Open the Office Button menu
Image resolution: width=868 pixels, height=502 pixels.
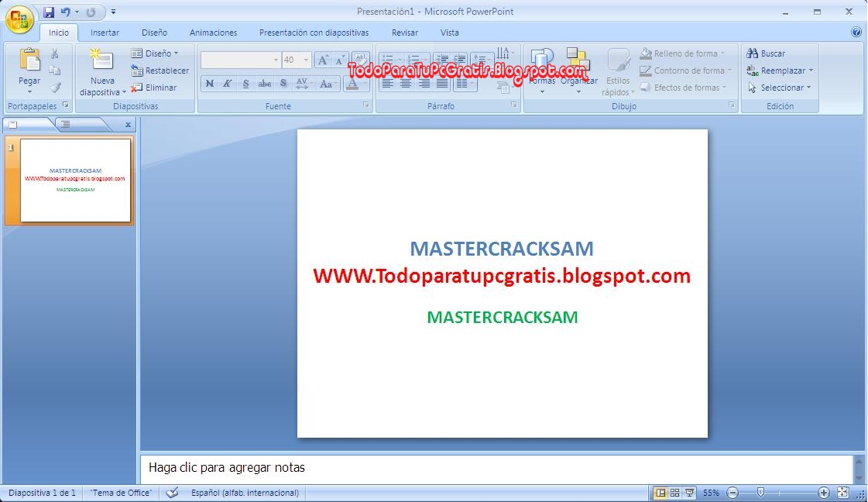19,20
